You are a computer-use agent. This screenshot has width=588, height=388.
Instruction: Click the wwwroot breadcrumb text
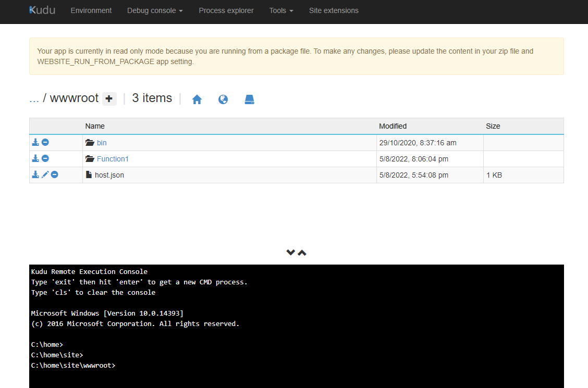(74, 98)
